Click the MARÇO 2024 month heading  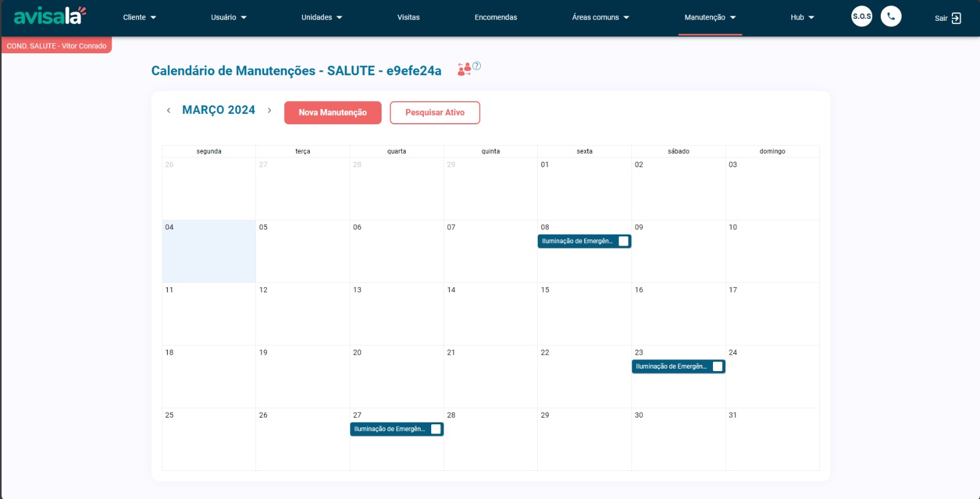coord(219,110)
